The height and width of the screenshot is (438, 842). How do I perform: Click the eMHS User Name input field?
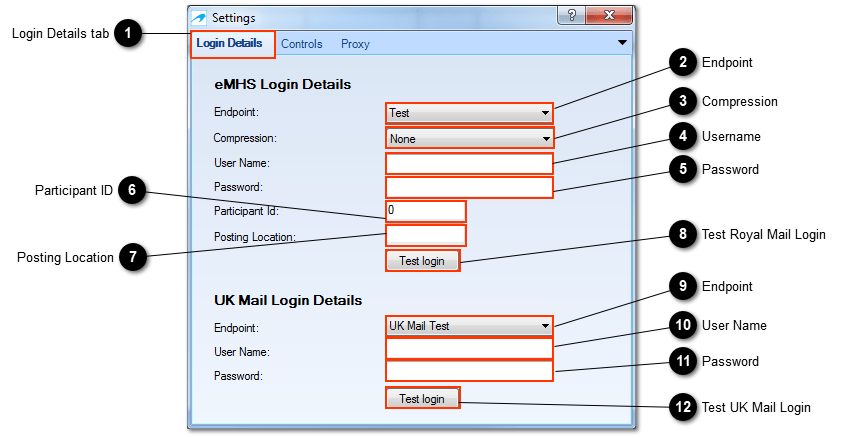point(469,164)
